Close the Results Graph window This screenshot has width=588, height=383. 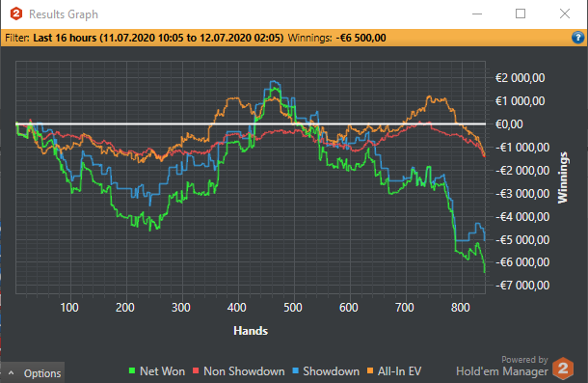[565, 14]
